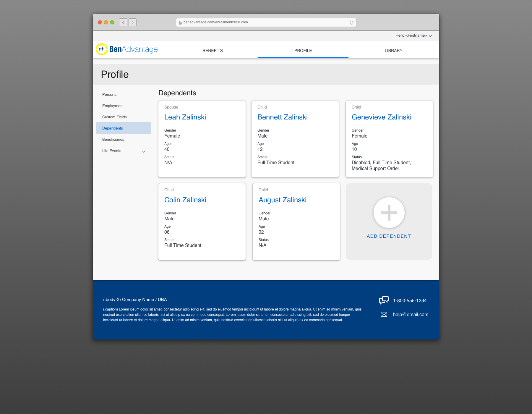The height and width of the screenshot is (414, 532).
Task: Open Leah Zalinski's dependent record
Action: [185, 117]
